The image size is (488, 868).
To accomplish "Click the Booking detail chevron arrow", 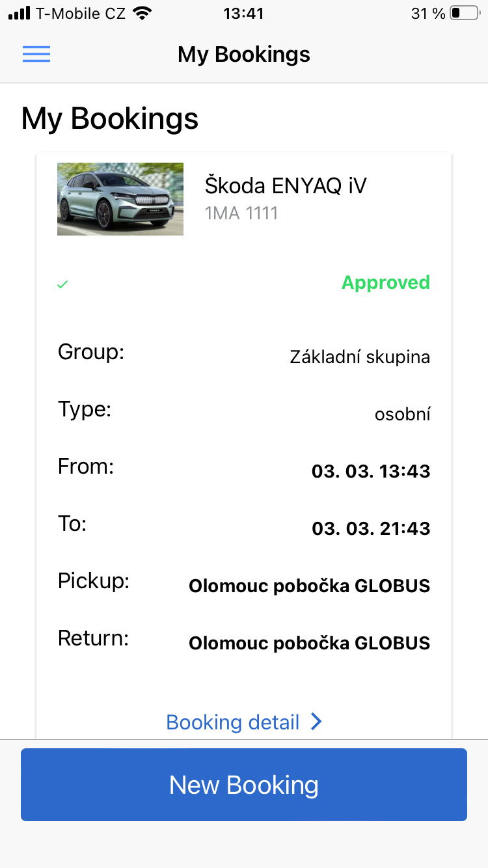I will click(316, 722).
